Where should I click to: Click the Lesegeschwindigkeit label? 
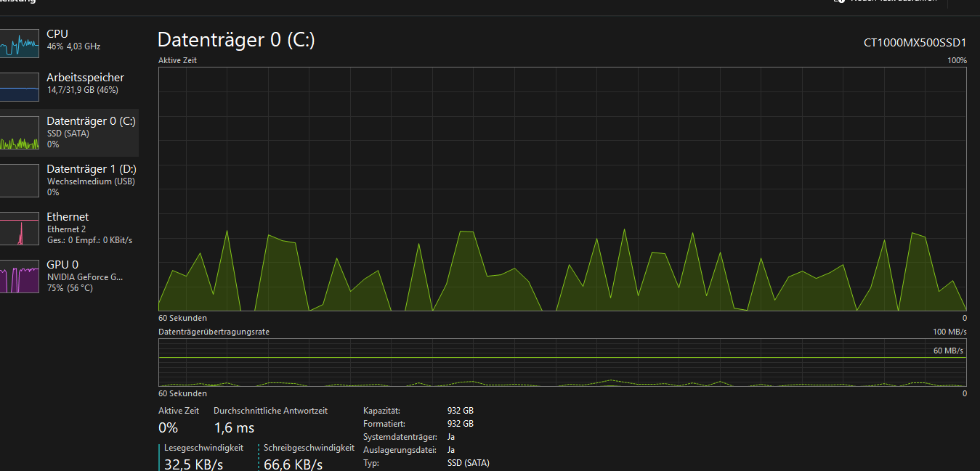click(x=203, y=448)
